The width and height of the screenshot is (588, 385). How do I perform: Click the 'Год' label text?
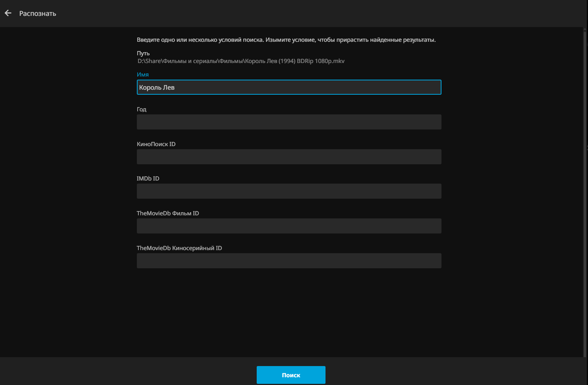[x=141, y=109]
